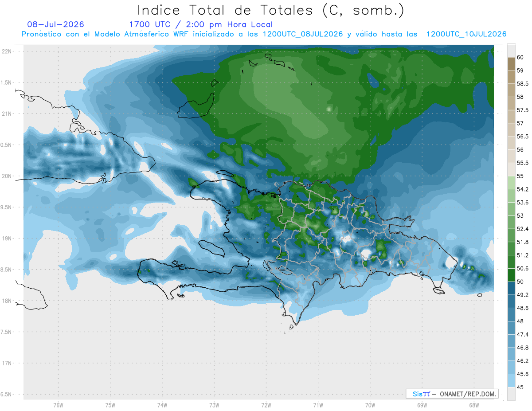
Task: Click the "56" color scale label
Action: [x=520, y=150]
